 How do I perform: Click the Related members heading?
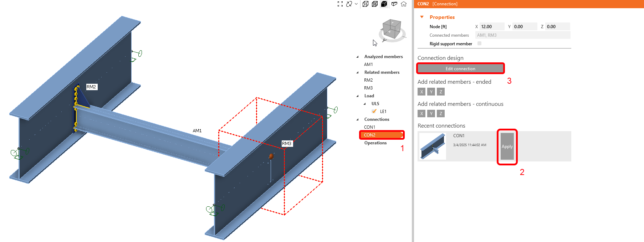[x=382, y=72]
